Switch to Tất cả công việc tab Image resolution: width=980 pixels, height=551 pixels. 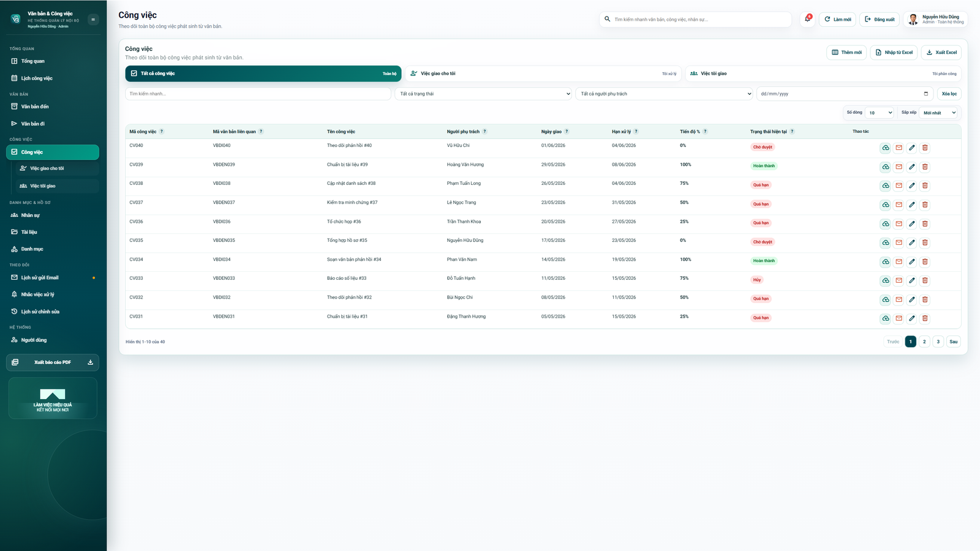(x=263, y=73)
